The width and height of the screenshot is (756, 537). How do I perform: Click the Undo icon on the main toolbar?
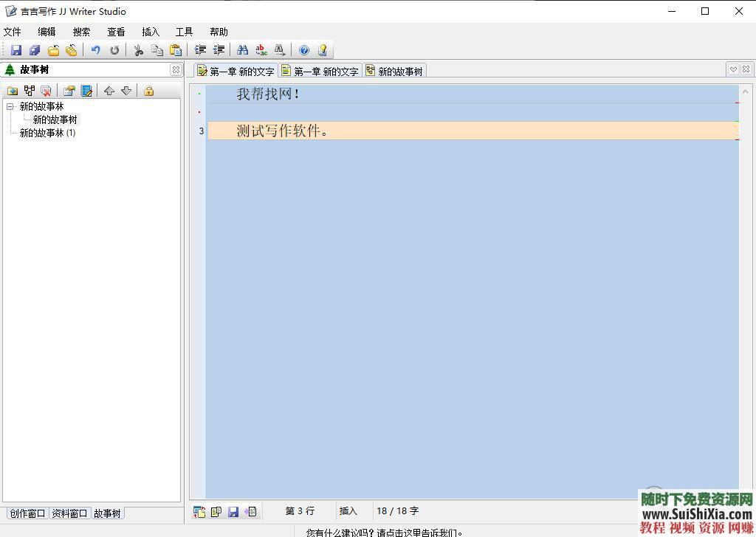pos(95,49)
